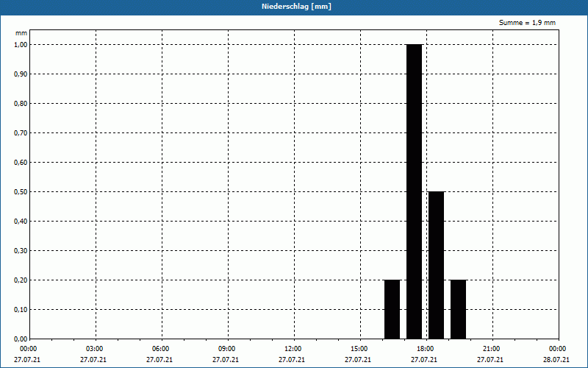
Task: Click the chart title 'Niederschlag [mm]'
Action: pyautogui.click(x=296, y=7)
